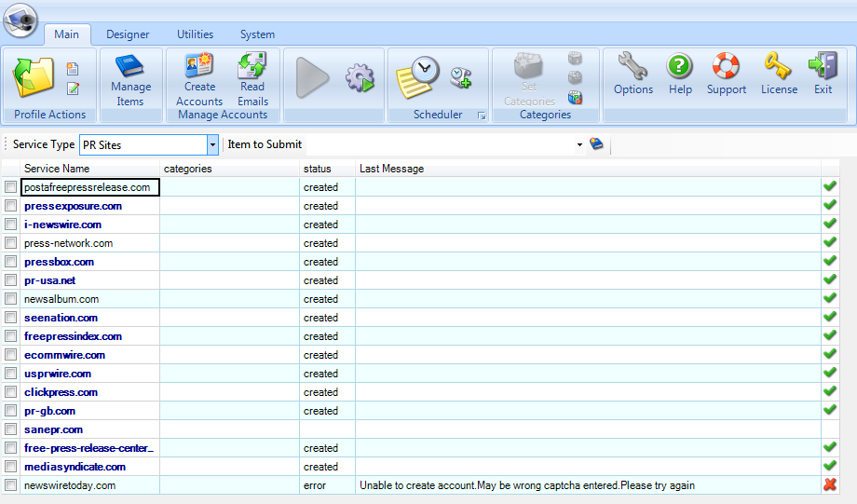Select the free-press-release-center service name
The height and width of the screenshot is (504, 857).
(x=88, y=448)
